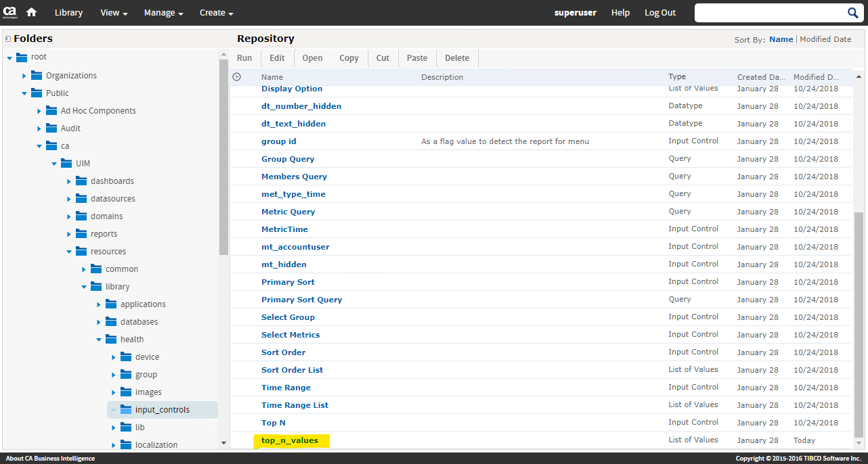The image size is (868, 464).
Task: Select the datasources folder icon
Action: pyautogui.click(x=81, y=199)
